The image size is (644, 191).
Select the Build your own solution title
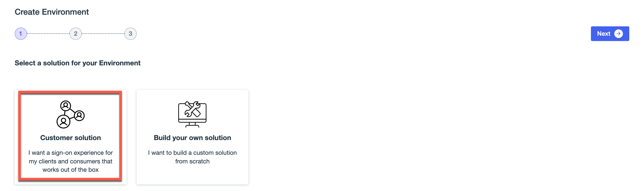point(192,138)
